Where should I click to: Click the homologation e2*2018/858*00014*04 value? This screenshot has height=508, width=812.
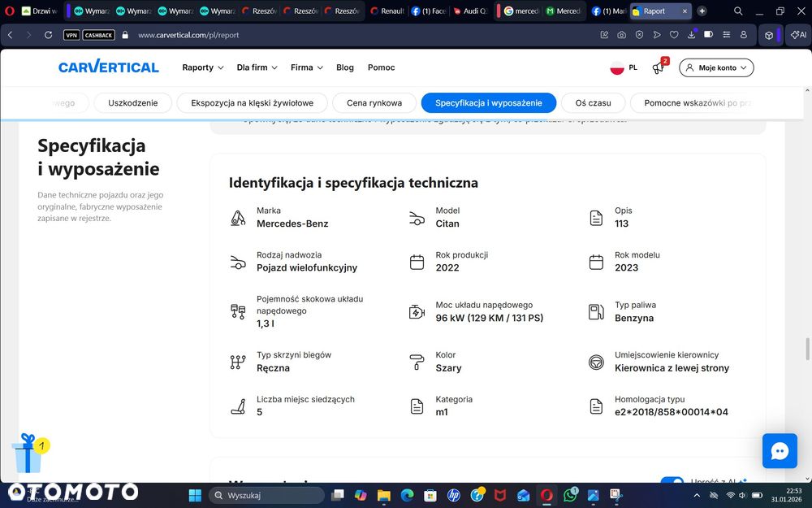tap(672, 412)
